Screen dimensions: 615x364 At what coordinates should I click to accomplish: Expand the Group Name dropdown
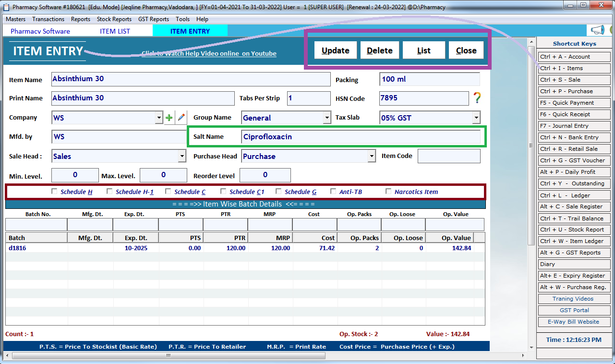pyautogui.click(x=327, y=117)
